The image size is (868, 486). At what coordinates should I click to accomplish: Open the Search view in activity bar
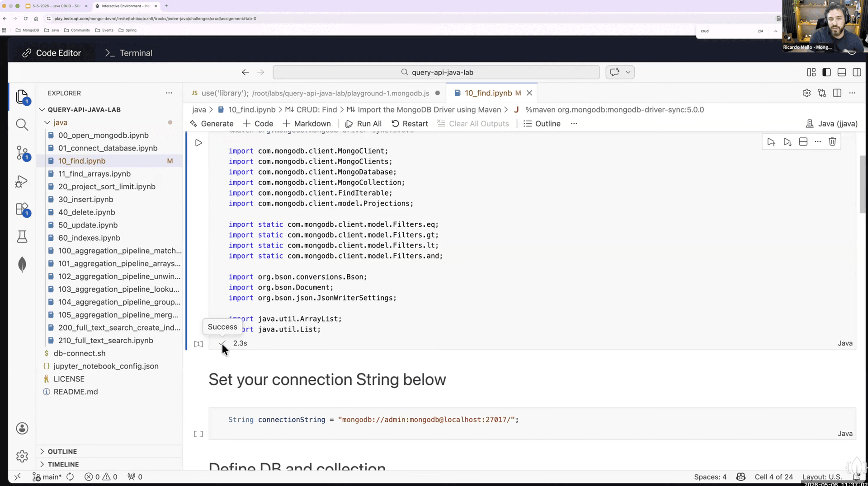[22, 125]
